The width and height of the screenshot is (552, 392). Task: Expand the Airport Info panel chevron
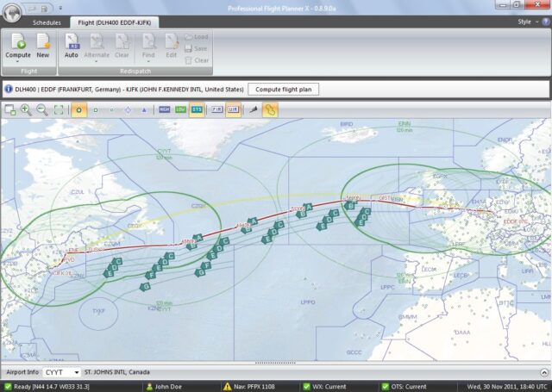[543, 372]
